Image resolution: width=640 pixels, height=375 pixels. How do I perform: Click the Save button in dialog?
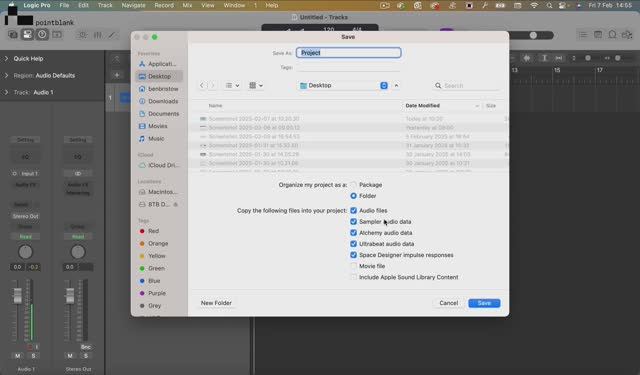point(484,303)
